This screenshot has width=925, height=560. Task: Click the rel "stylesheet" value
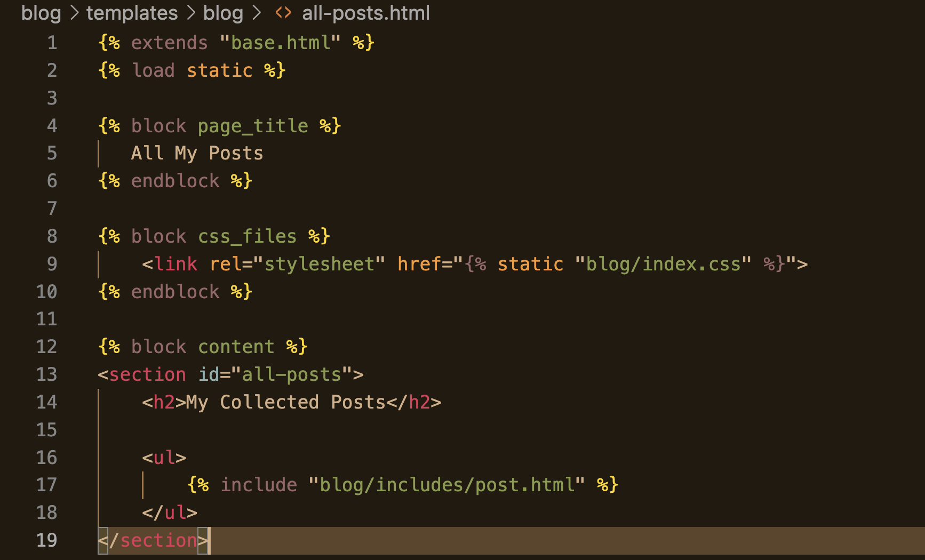[x=319, y=264]
